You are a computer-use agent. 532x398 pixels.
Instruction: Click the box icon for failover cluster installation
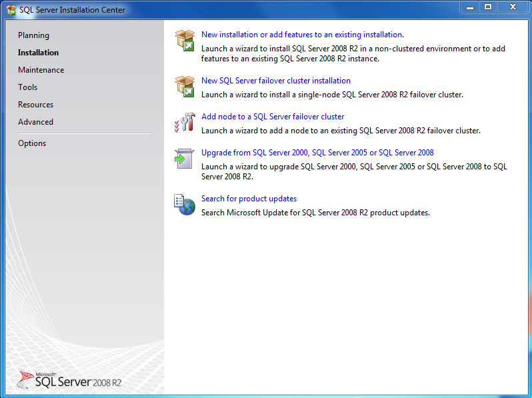click(x=185, y=87)
